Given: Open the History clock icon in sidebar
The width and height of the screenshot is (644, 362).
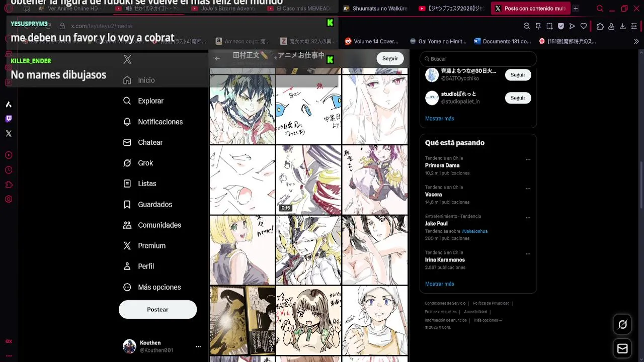Looking at the screenshot, I should point(9,170).
